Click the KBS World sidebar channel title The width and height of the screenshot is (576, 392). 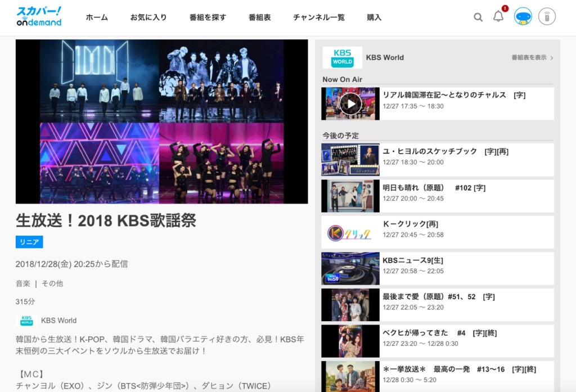click(385, 57)
